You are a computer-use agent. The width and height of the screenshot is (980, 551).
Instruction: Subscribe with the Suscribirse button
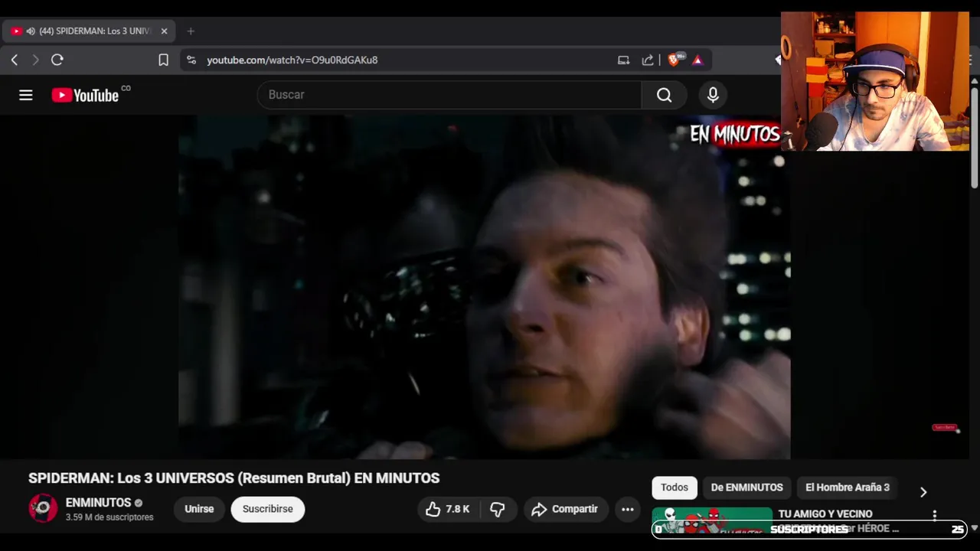click(268, 509)
